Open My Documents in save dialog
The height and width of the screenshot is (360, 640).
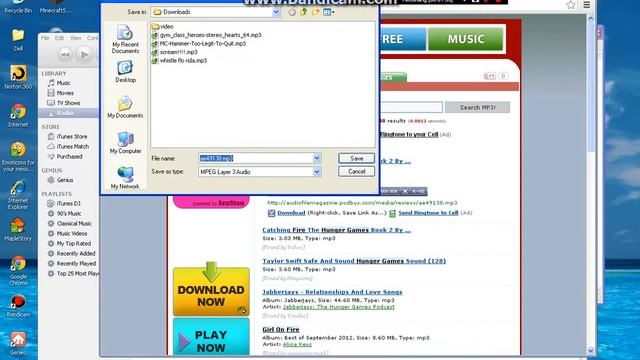point(125,107)
